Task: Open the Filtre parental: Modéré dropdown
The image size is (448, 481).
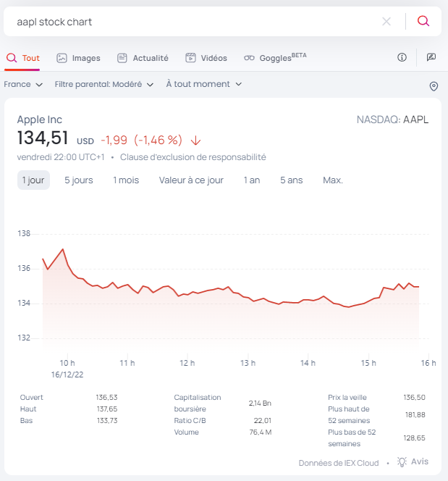Action: click(104, 84)
